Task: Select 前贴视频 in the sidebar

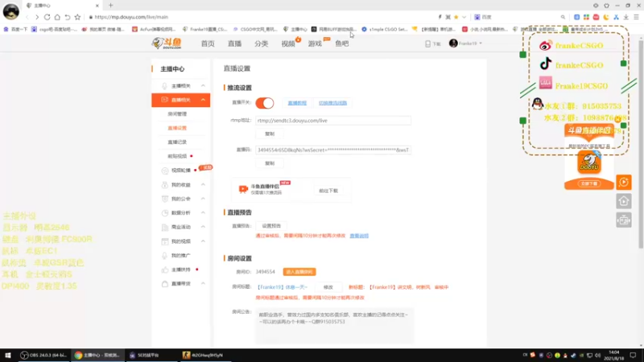Action: point(177,156)
